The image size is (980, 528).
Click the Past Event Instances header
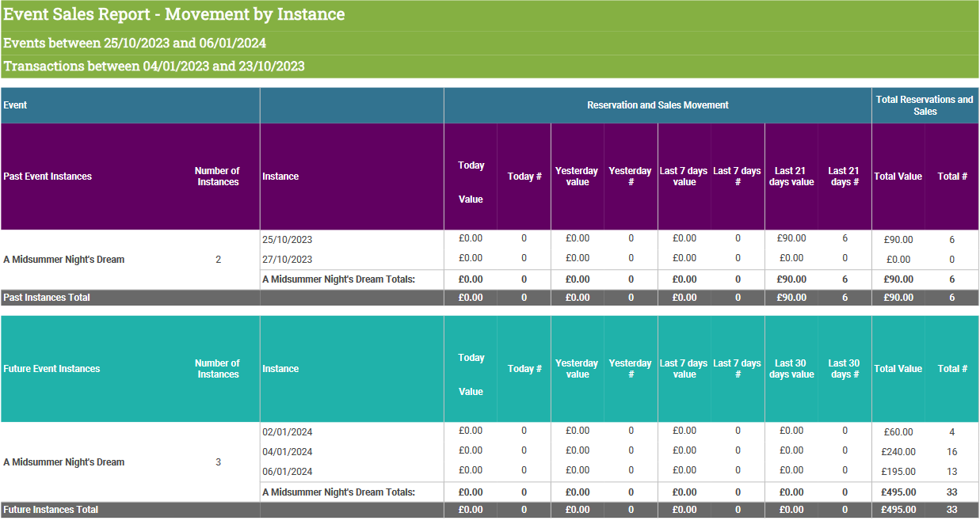point(48,177)
